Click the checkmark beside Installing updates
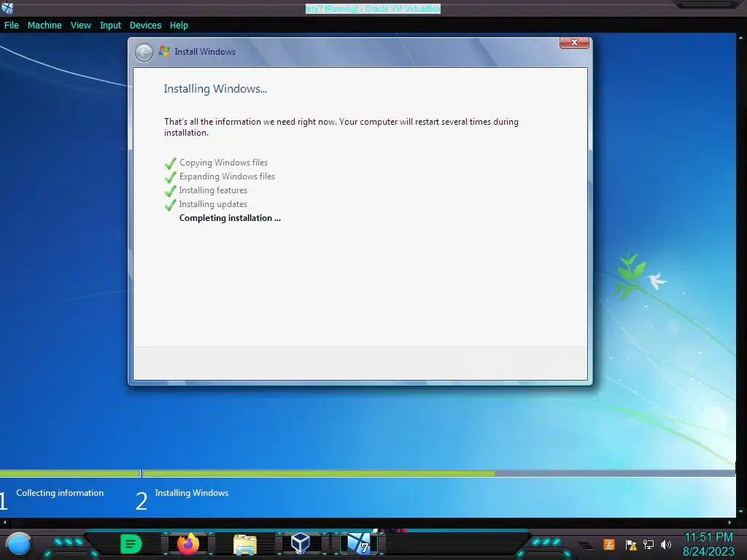Image resolution: width=747 pixels, height=560 pixels. point(170,205)
